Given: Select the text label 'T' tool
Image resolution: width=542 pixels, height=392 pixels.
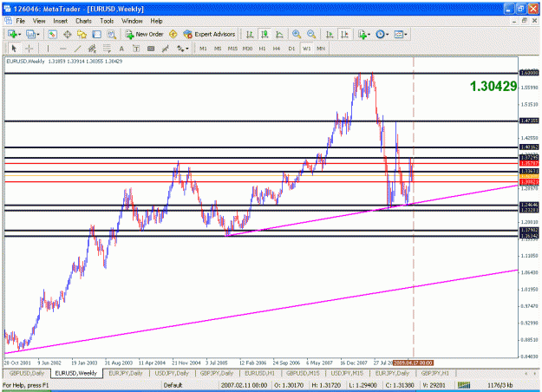Looking at the screenshot, I should coord(136,49).
